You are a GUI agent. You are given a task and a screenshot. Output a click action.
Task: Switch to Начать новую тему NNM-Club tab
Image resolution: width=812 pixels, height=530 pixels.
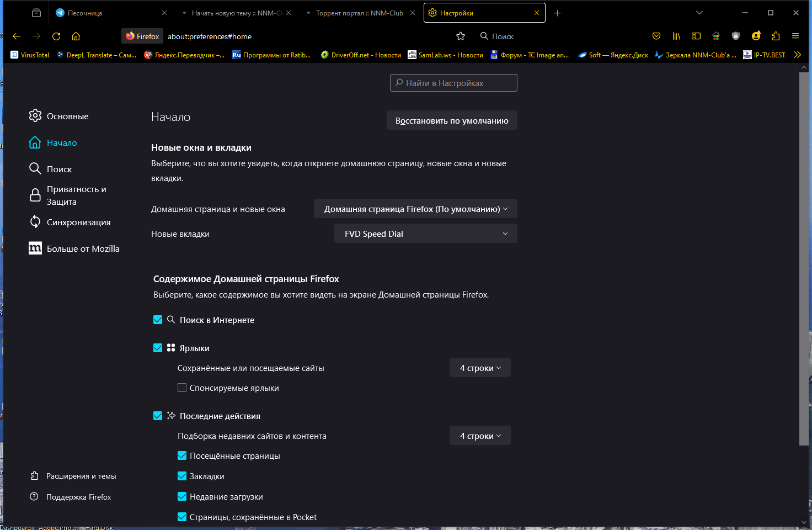pyautogui.click(x=236, y=13)
